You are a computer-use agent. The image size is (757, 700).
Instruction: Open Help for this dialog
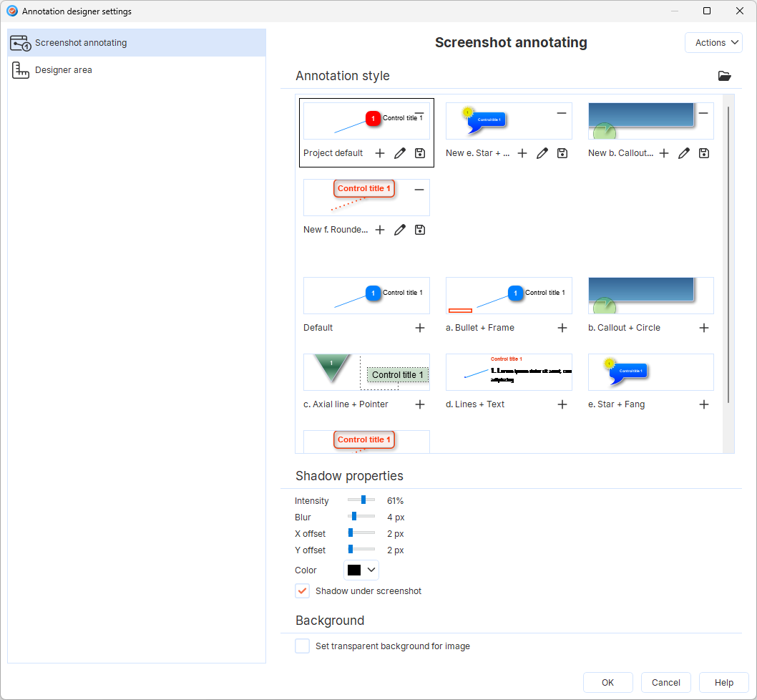[x=723, y=683]
